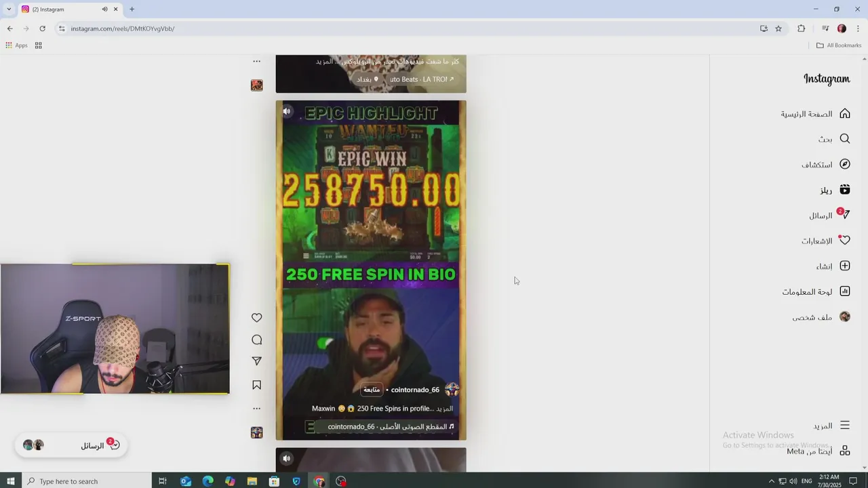
Task: Show hidden system tray icons
Action: tap(771, 481)
